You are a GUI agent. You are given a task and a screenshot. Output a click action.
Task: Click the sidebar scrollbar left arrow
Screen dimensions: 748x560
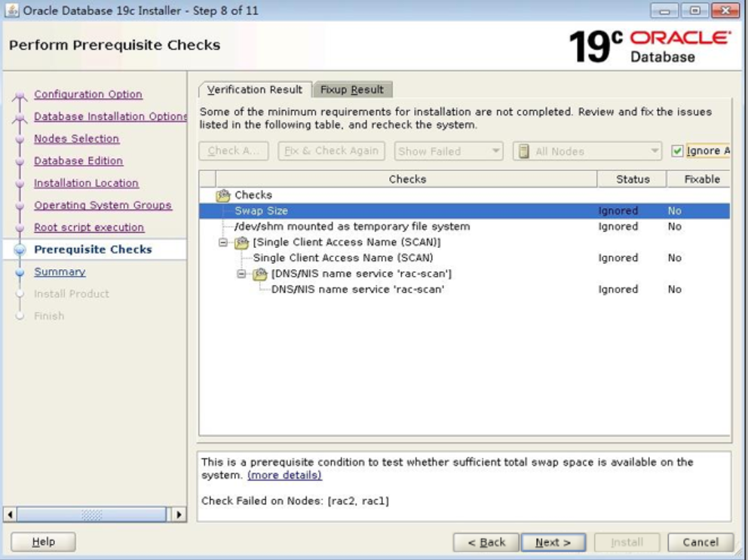10,515
